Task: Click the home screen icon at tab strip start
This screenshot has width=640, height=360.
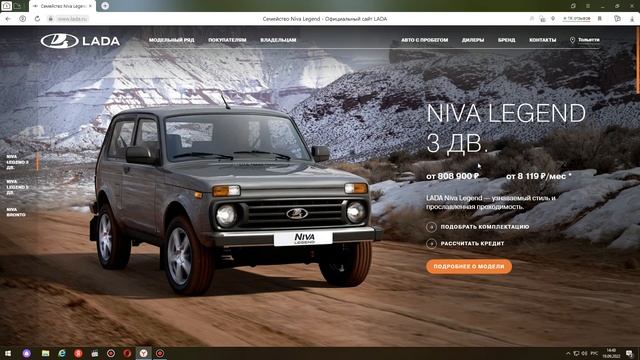Action: [7, 6]
